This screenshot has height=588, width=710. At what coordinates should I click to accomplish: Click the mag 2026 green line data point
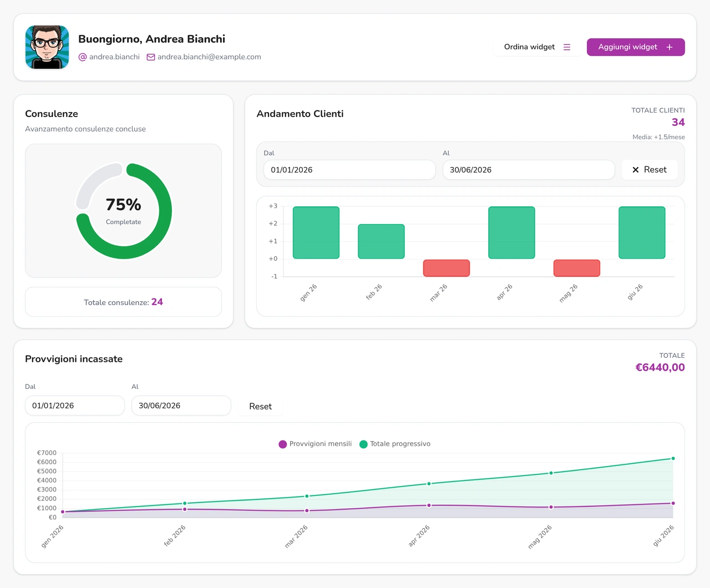point(551,473)
